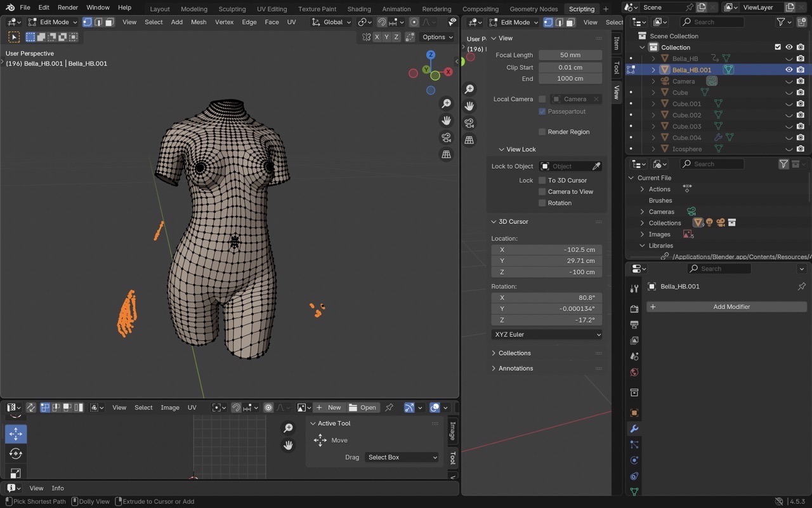Image resolution: width=812 pixels, height=508 pixels.
Task: Select the Icosphere object in outliner
Action: pyautogui.click(x=687, y=149)
